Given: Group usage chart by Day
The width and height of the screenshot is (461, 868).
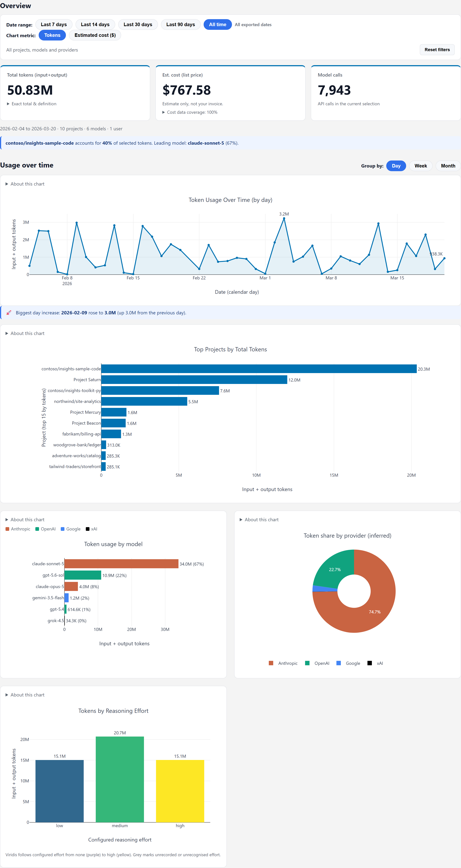Looking at the screenshot, I should tap(396, 166).
